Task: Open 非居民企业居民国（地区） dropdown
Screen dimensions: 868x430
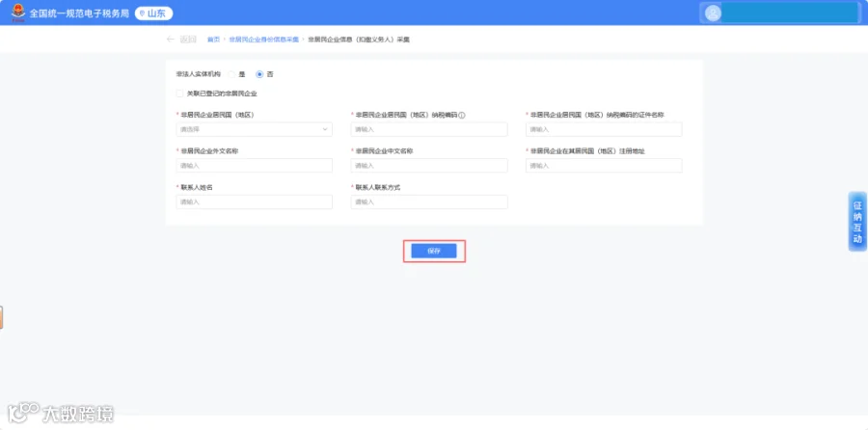Action: (254, 129)
